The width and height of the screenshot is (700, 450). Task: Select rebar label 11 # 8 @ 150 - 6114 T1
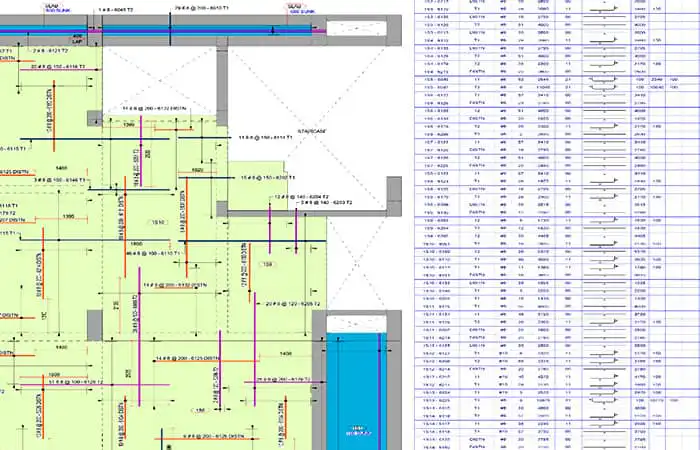pyautogui.click(x=266, y=138)
